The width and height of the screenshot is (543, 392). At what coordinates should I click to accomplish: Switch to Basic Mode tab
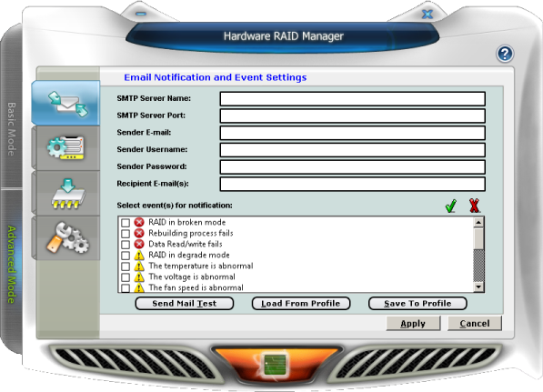pyautogui.click(x=12, y=129)
